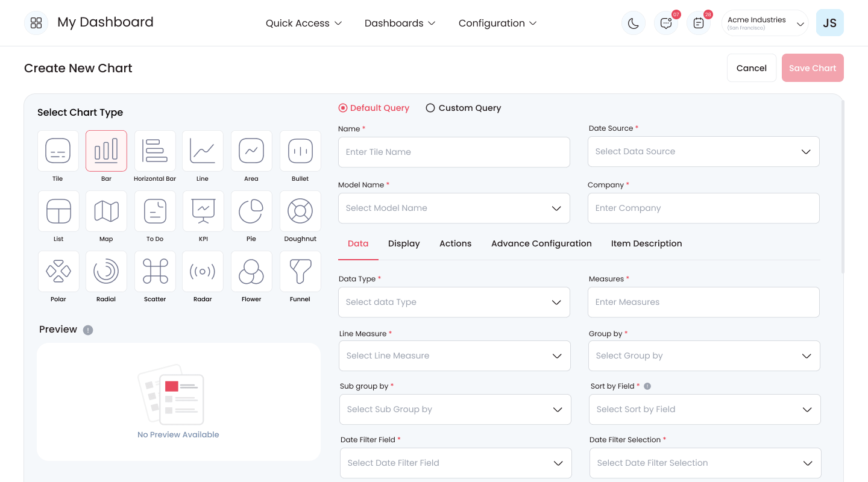Select the Map chart type
The height and width of the screenshot is (482, 868).
point(107,211)
